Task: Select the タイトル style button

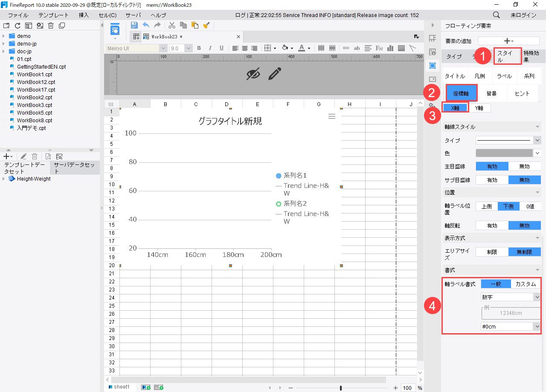Action: click(455, 76)
